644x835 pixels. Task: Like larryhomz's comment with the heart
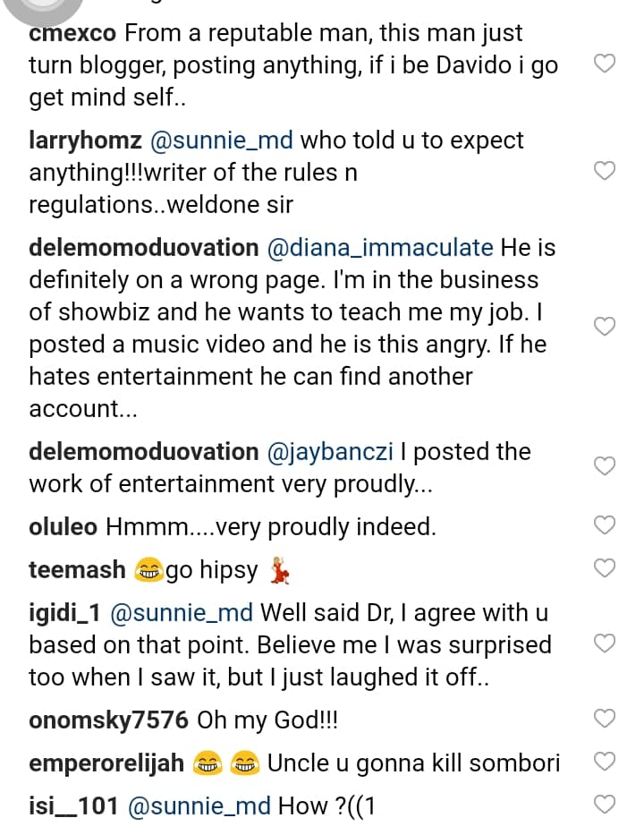click(606, 171)
